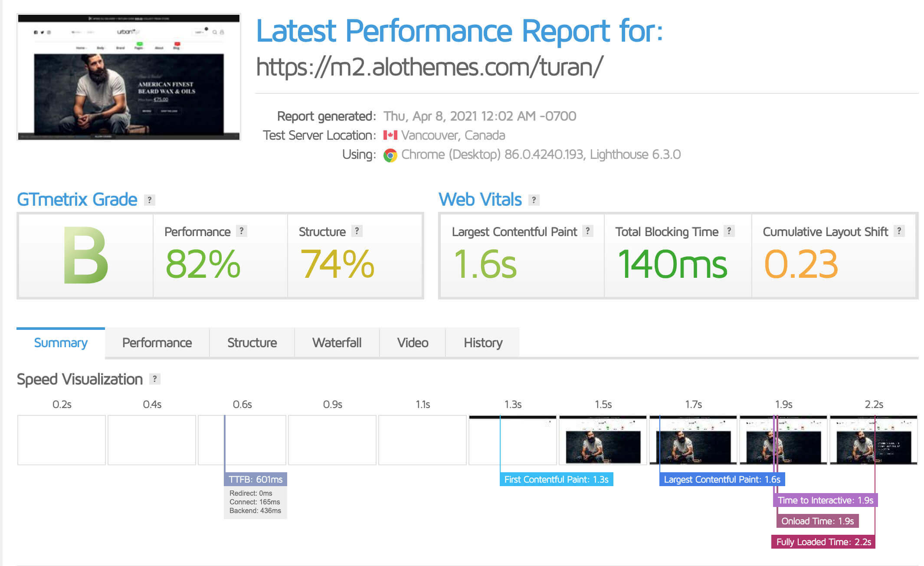Click the TTFB 601ms timeline marker

[256, 479]
